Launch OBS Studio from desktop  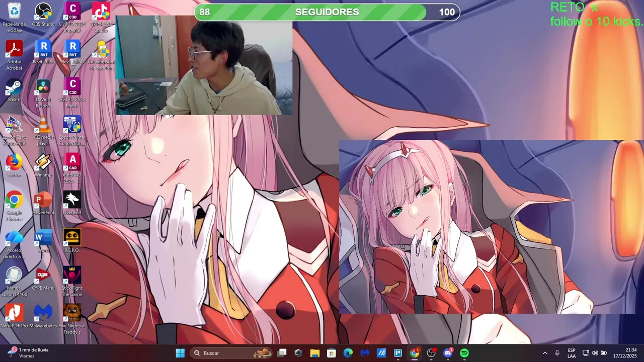[x=43, y=15]
